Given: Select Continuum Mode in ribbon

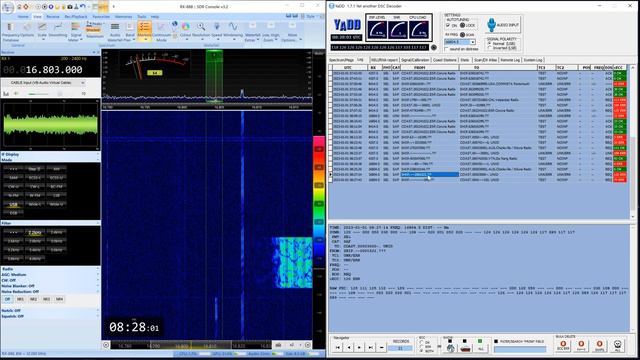Looking at the screenshot, I should click(x=161, y=32).
